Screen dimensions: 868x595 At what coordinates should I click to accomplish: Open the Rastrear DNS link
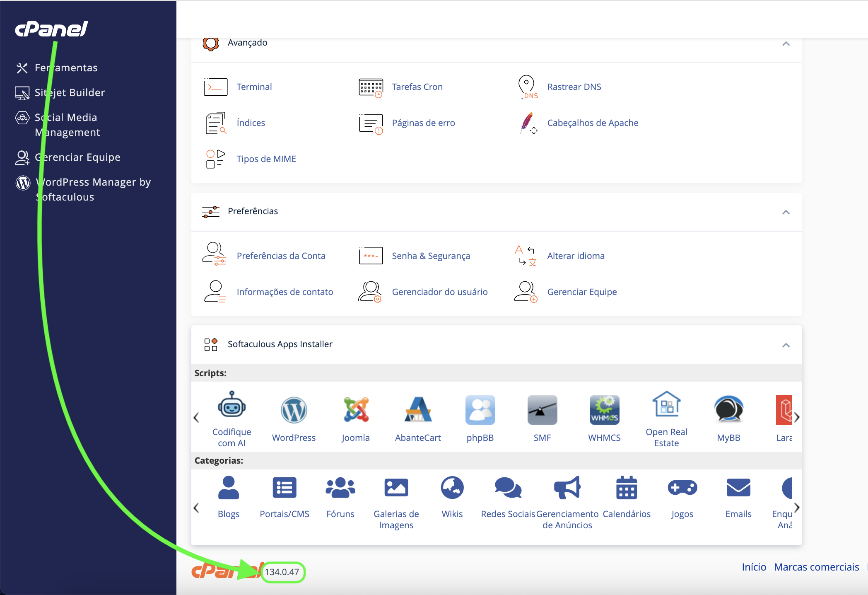pos(574,87)
